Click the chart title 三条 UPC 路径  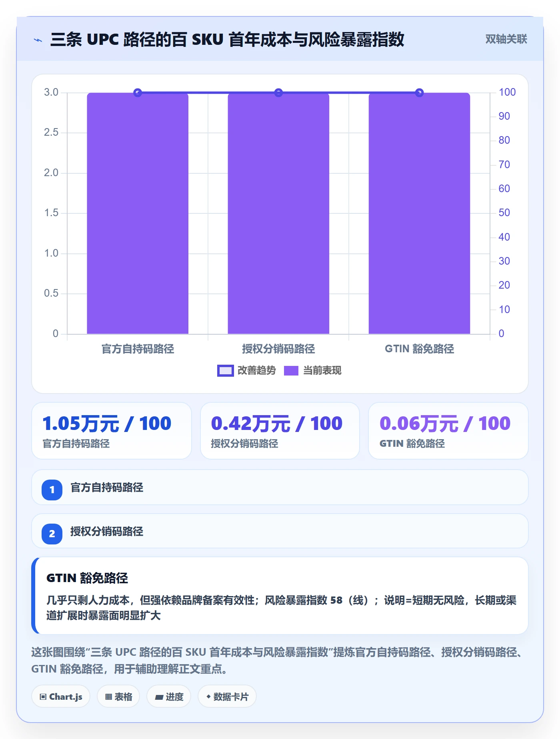coord(227,40)
